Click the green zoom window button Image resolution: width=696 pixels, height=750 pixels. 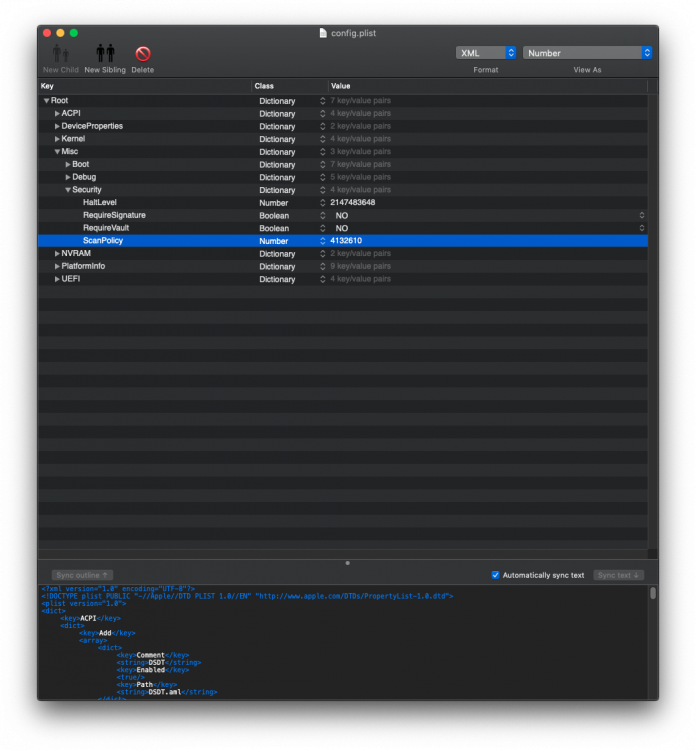pos(74,33)
